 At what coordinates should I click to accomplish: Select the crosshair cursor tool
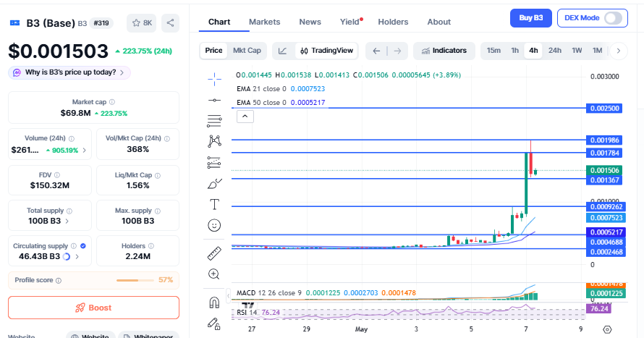click(x=214, y=79)
